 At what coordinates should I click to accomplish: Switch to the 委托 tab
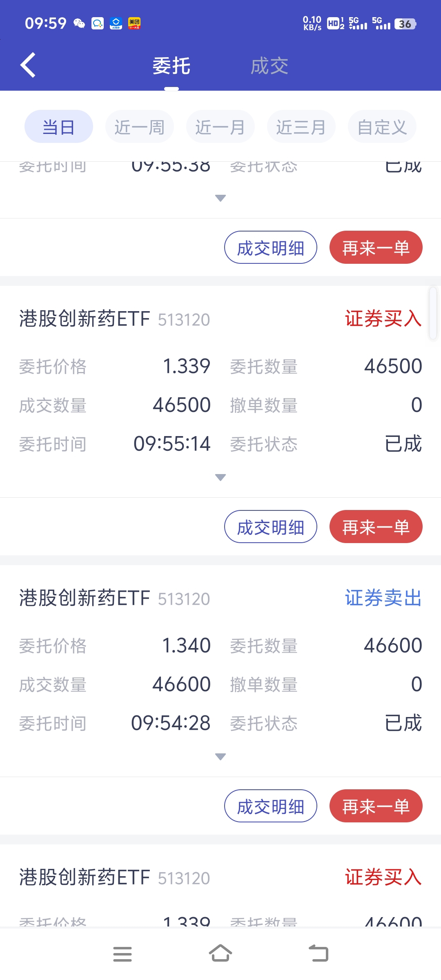pyautogui.click(x=171, y=66)
